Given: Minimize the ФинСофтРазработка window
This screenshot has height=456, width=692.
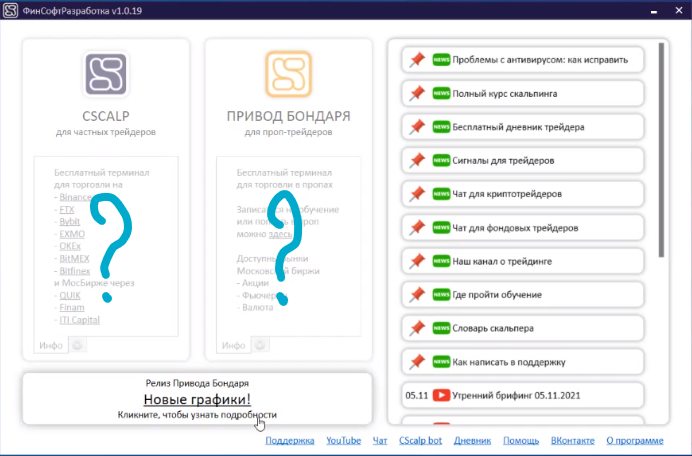Looking at the screenshot, I should pyautogui.click(x=654, y=11).
